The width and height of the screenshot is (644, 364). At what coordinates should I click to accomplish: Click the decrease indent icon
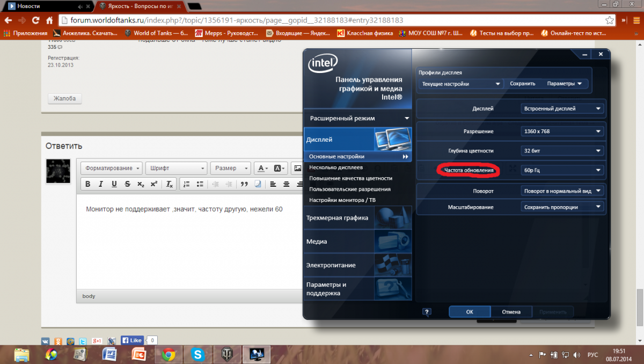coord(216,184)
